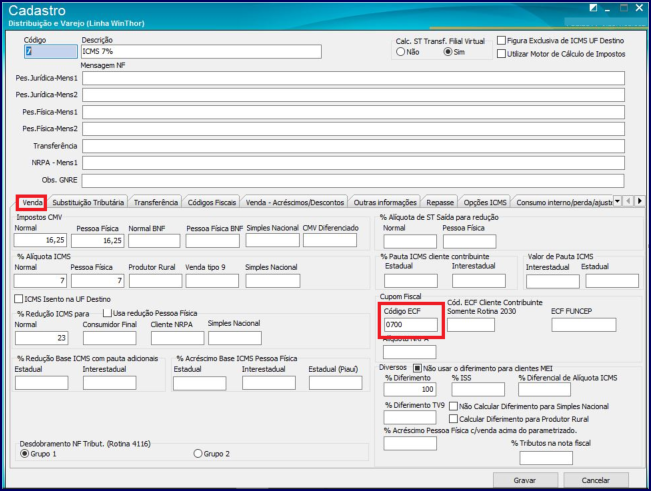The height and width of the screenshot is (491, 651).
Task: Click the CMV Diferenciado field
Action: 330,240
